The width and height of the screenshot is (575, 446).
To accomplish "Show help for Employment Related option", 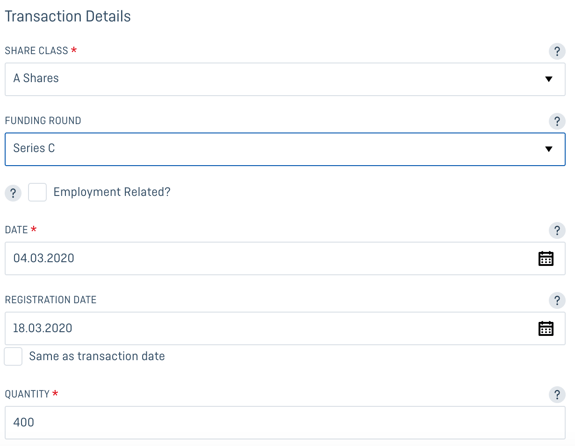I will 13,193.
